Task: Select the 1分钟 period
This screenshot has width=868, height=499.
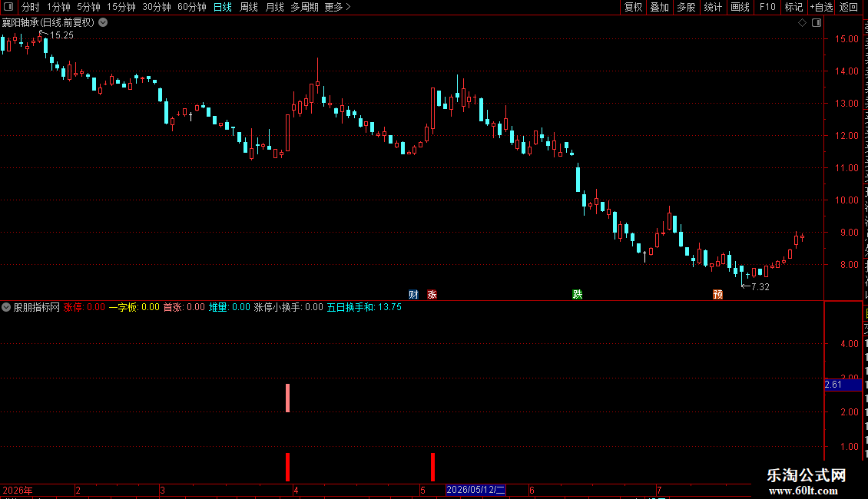Action: [x=58, y=7]
